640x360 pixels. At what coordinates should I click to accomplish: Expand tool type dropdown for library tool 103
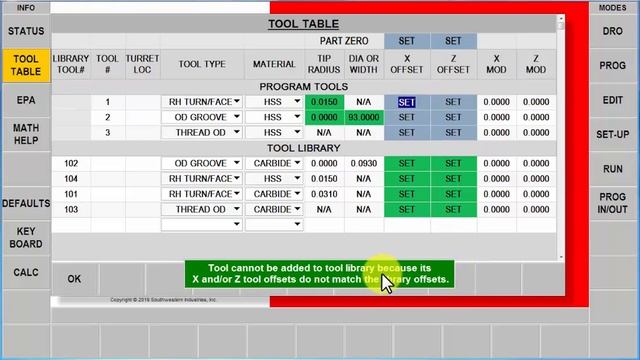[x=237, y=209]
